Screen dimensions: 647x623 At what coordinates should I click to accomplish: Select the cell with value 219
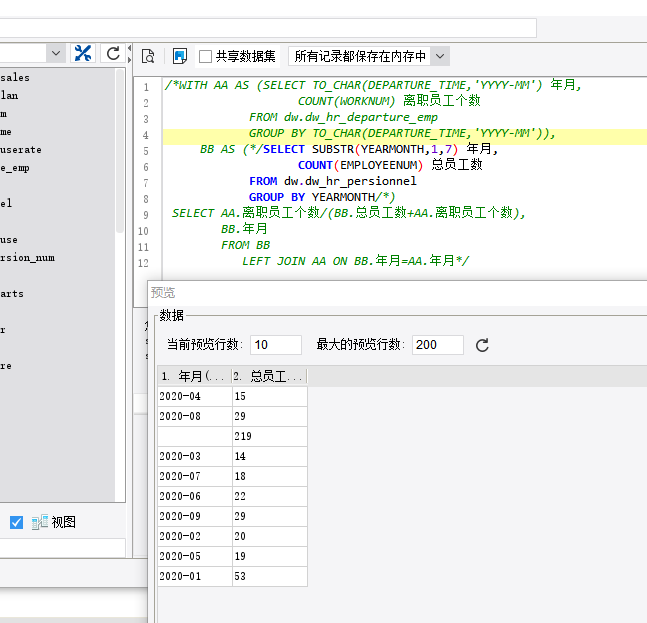click(268, 436)
